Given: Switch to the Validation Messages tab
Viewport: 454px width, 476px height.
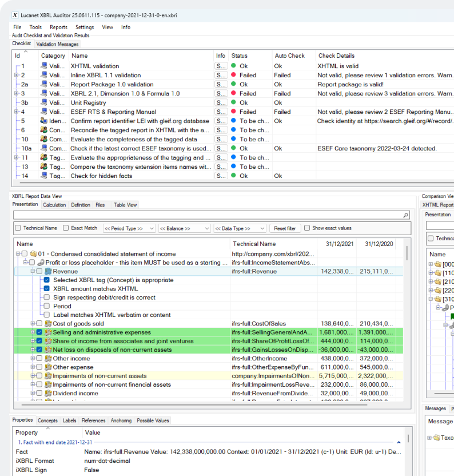Looking at the screenshot, I should point(57,44).
